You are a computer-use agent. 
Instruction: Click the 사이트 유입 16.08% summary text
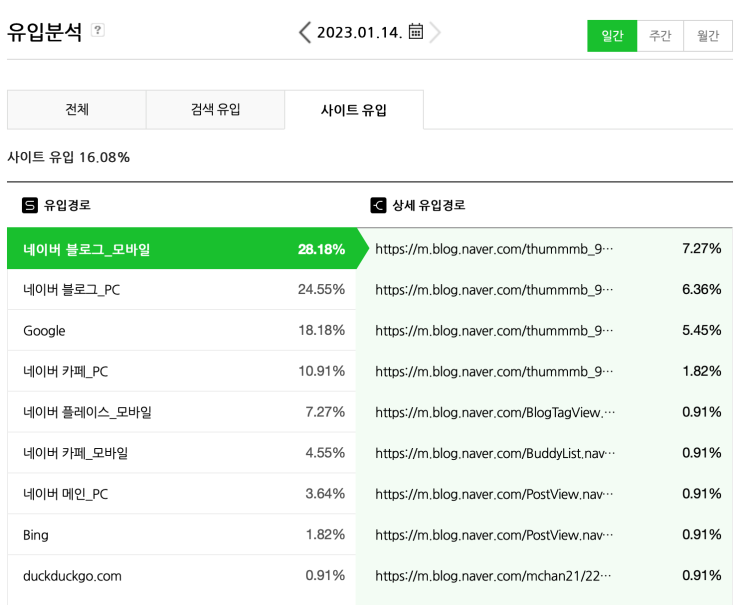pyautogui.click(x=68, y=157)
